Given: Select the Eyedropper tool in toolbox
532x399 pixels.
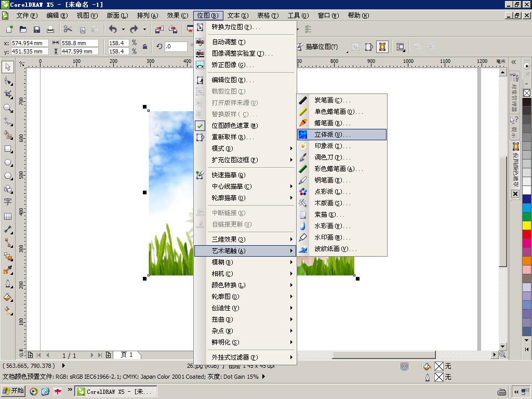Looking at the screenshot, I should click(x=8, y=270).
